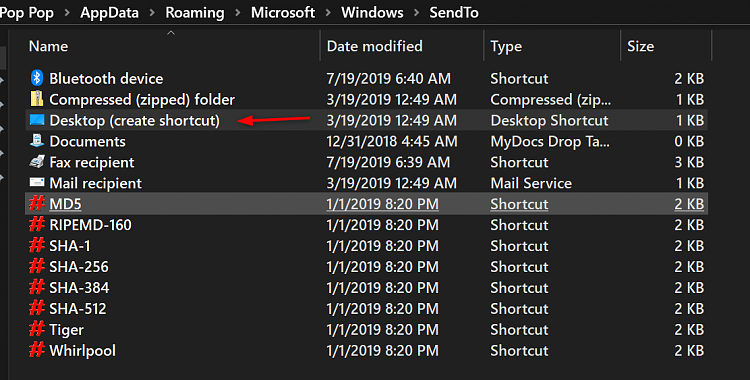Navigate to SendTo breadcrumb segment
750x380 pixels.
click(x=454, y=12)
